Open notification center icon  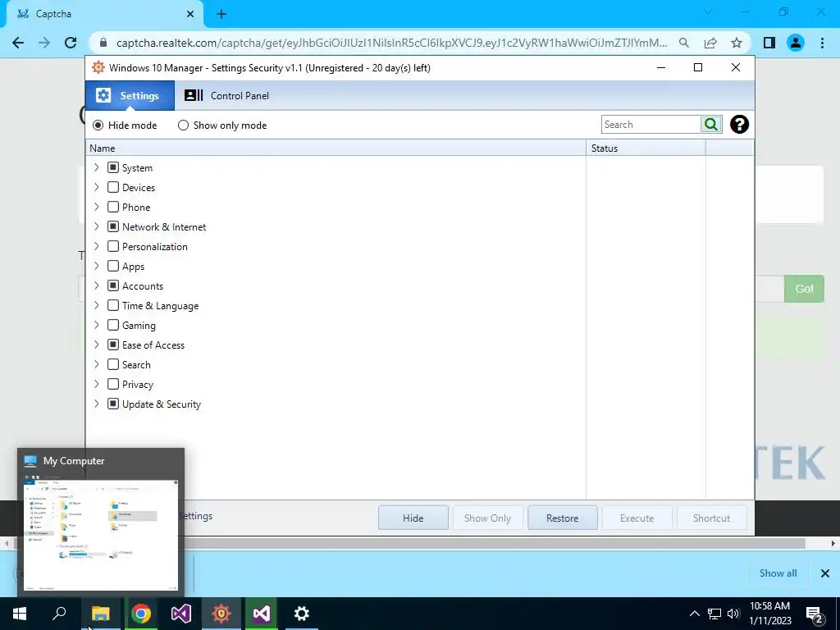[x=814, y=614]
